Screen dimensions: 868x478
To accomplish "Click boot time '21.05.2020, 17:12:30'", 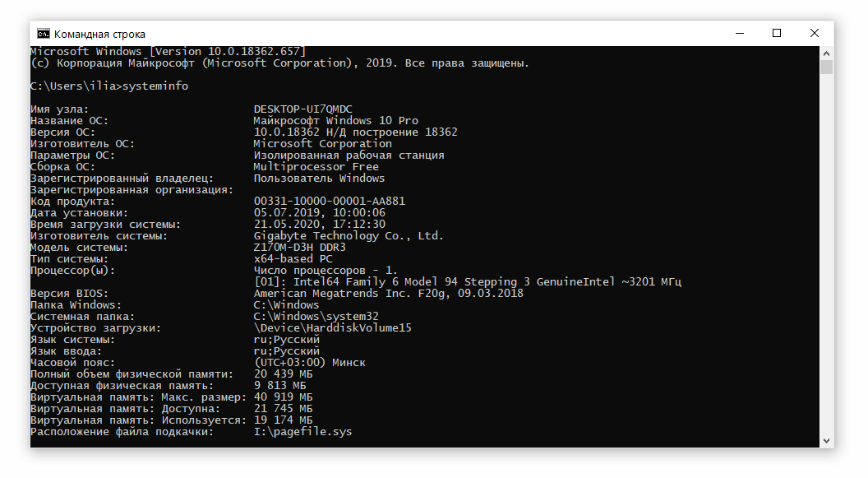I will [320, 225].
